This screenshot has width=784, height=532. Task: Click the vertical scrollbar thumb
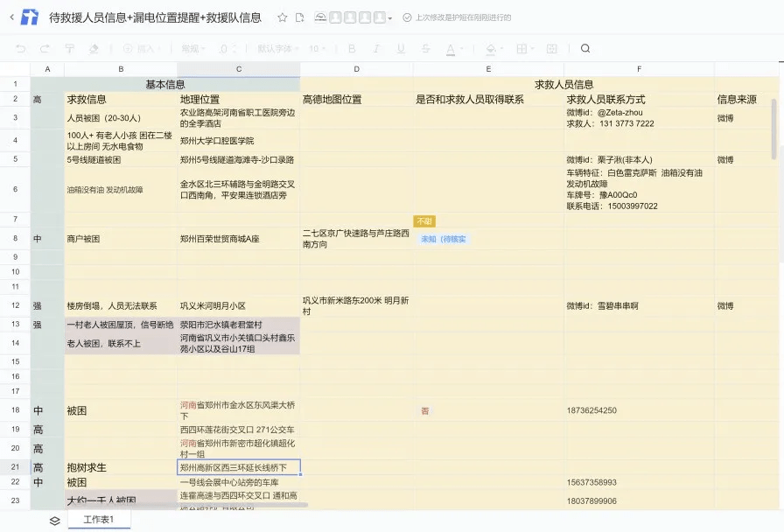[774, 129]
